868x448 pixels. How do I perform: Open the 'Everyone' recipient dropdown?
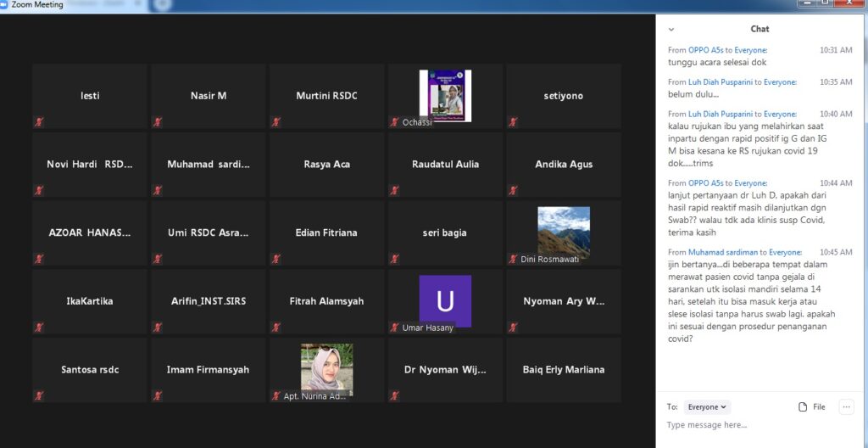[707, 407]
